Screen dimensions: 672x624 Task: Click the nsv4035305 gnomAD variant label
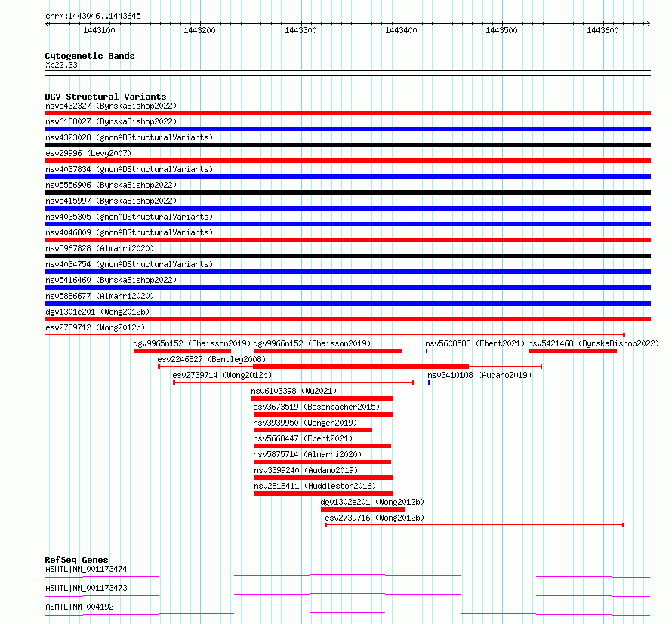[x=129, y=217]
